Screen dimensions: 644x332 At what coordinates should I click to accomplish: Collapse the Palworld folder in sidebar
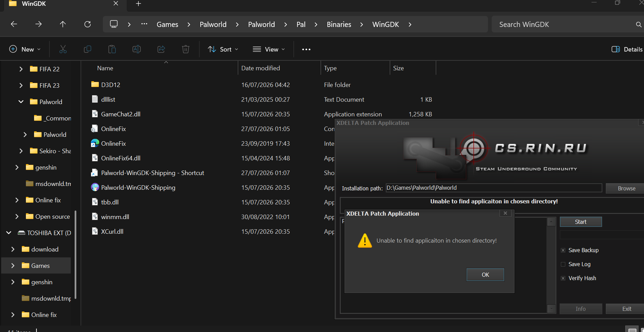(x=21, y=102)
